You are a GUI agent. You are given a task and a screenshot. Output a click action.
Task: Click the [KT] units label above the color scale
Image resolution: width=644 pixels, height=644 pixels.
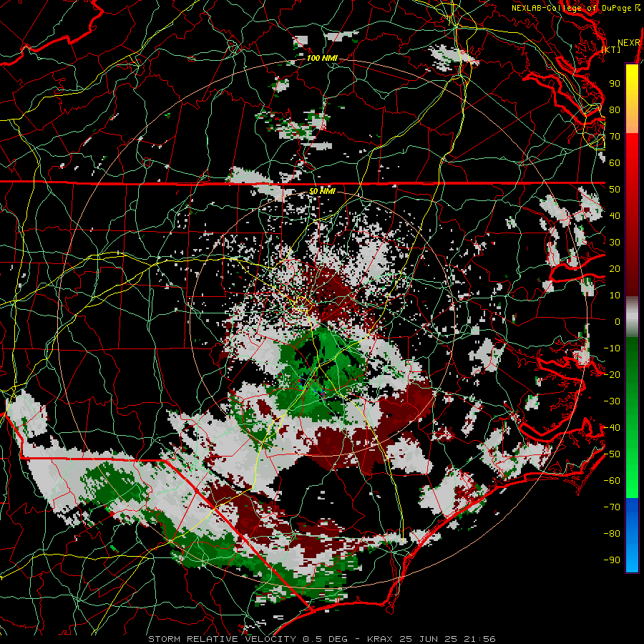pos(611,50)
